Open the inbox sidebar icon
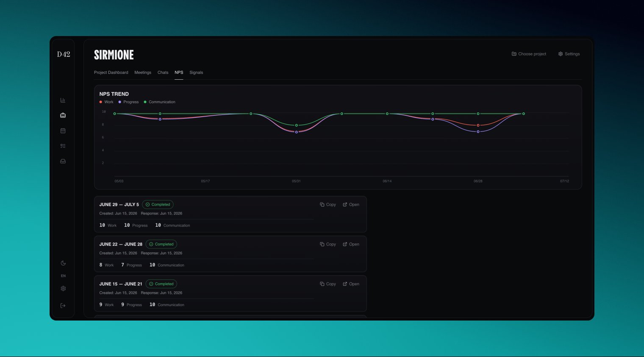Screen dimensions: 644x357 click(63, 161)
